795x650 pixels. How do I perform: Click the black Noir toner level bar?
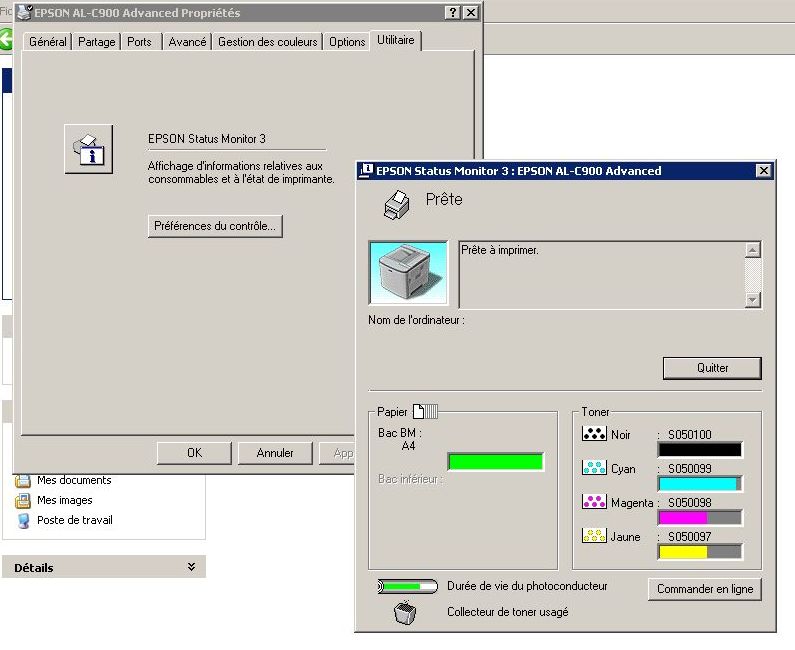click(x=700, y=450)
